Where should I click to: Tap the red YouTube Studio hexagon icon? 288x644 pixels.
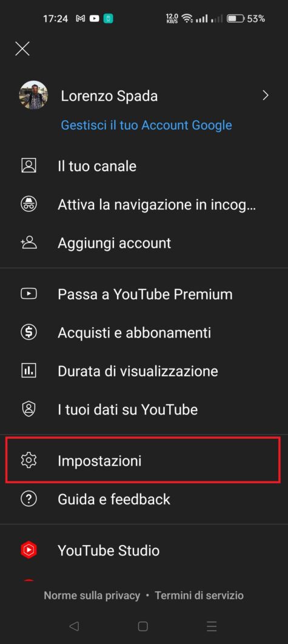pos(28,550)
